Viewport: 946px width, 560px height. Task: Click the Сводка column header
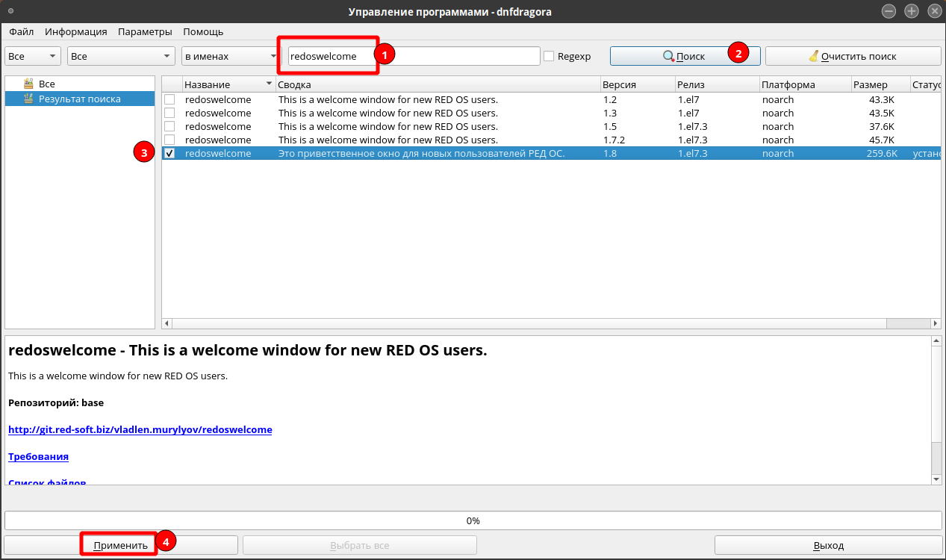pyautogui.click(x=438, y=84)
